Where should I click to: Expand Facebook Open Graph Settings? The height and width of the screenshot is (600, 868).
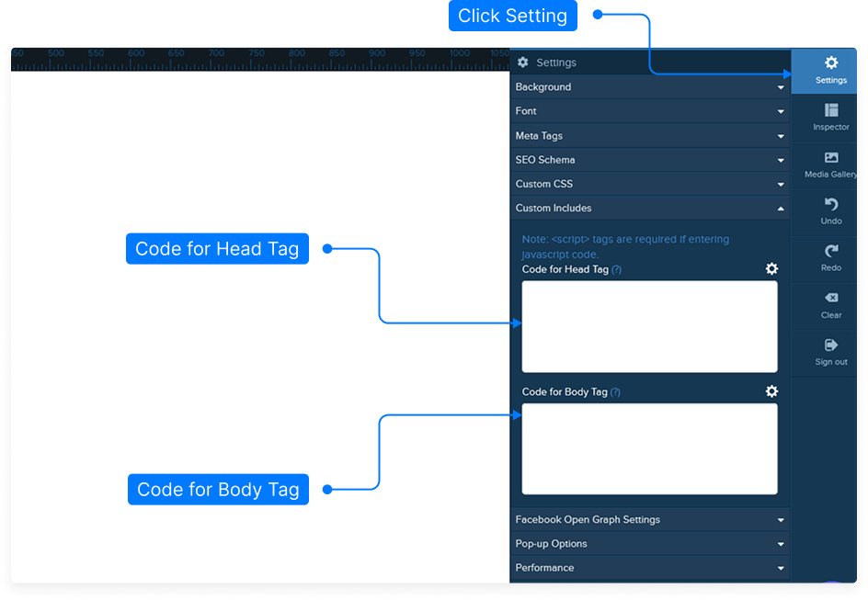click(649, 520)
